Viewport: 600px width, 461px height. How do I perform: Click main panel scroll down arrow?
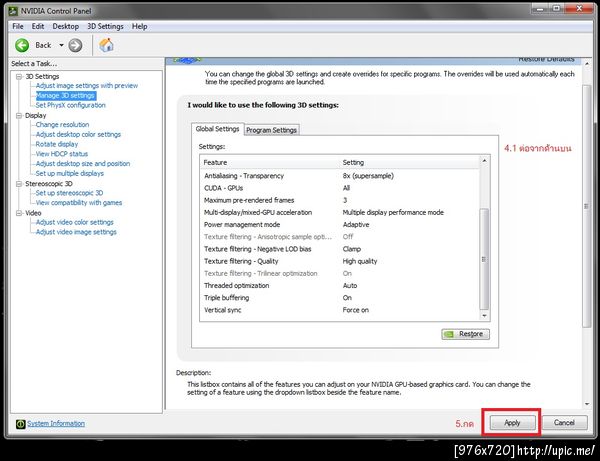click(587, 404)
